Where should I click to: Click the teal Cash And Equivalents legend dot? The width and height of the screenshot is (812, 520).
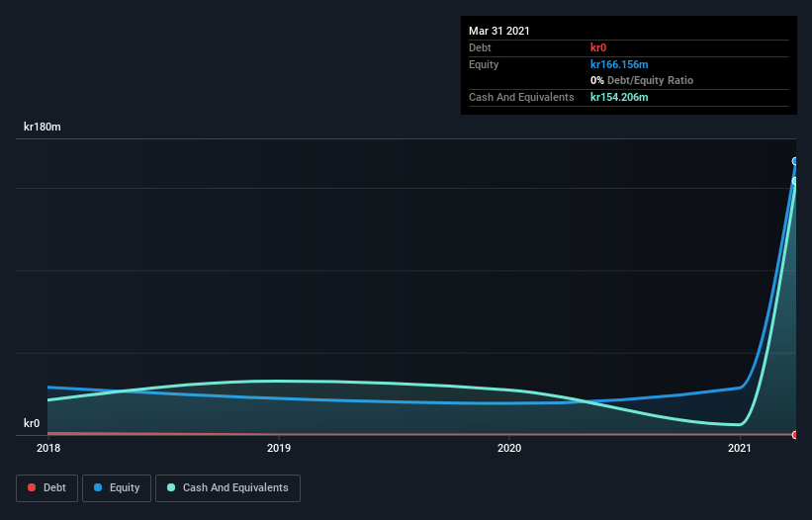click(171, 487)
